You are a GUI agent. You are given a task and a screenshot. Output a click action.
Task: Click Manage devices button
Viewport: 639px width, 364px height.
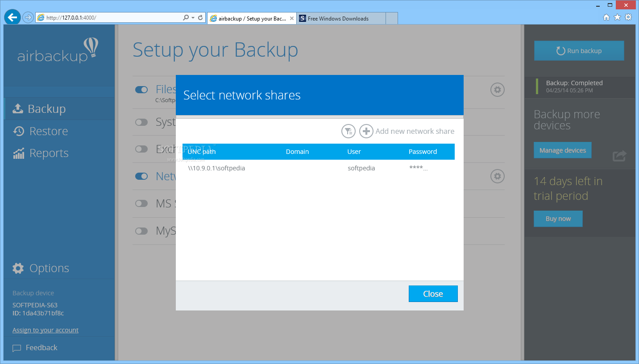562,150
